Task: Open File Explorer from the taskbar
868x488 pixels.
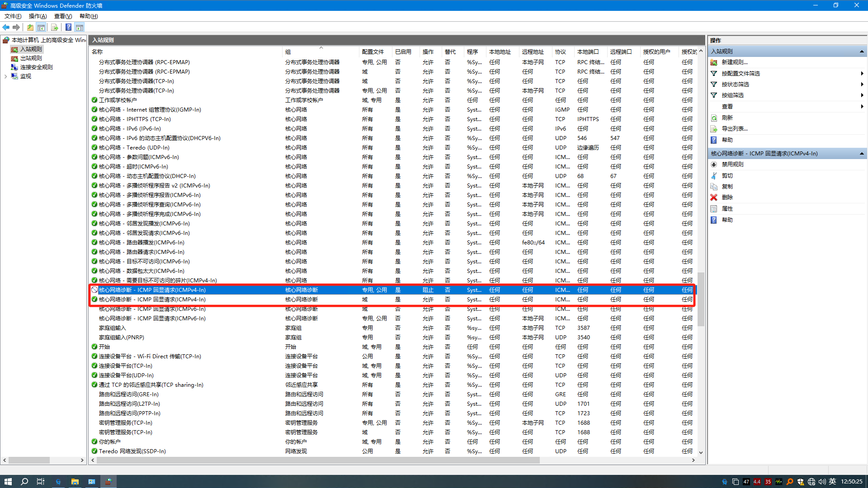Action: click(75, 482)
